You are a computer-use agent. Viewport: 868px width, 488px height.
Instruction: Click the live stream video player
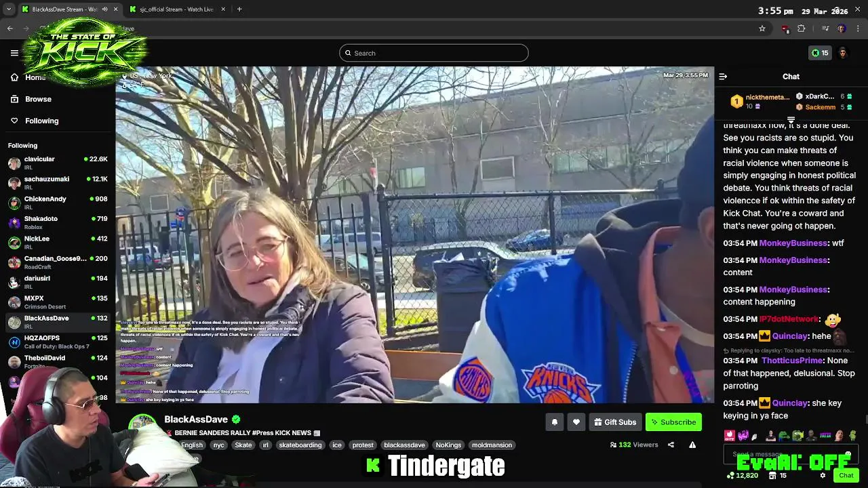coord(415,235)
